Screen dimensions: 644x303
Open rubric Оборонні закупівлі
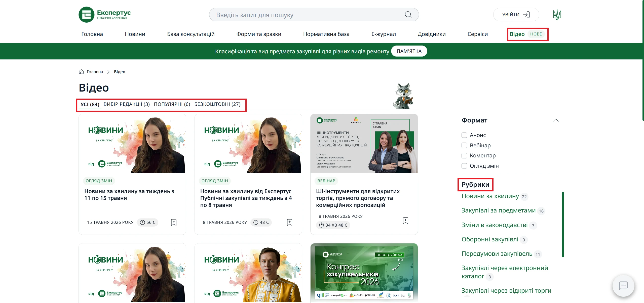pos(490,239)
